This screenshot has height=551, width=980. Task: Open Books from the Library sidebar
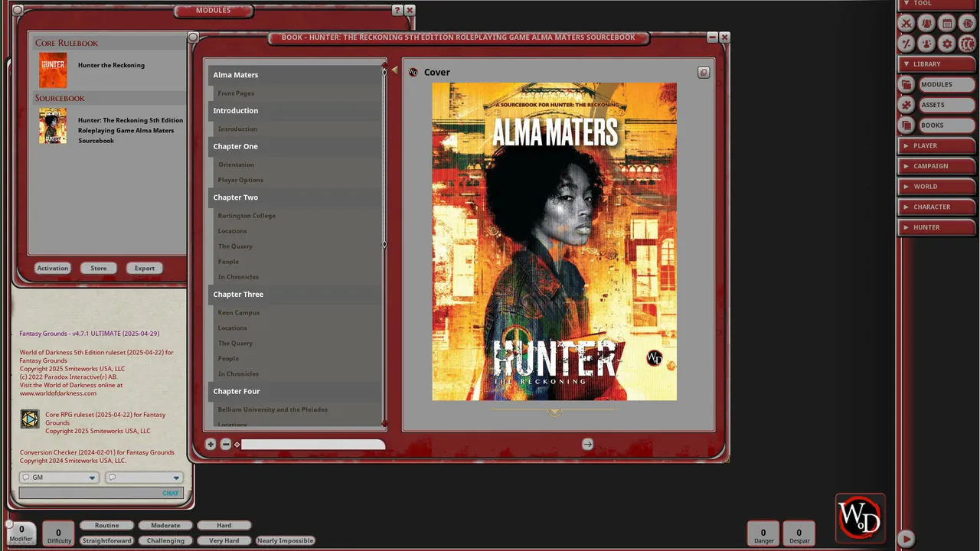click(946, 126)
